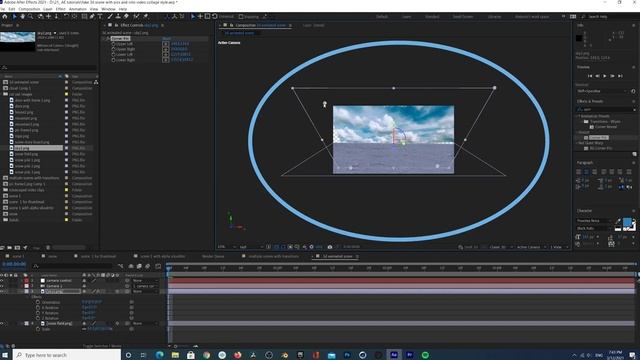Click the Lower Right point picker button
Viewport: 640px width, 360px height.
click(165, 60)
